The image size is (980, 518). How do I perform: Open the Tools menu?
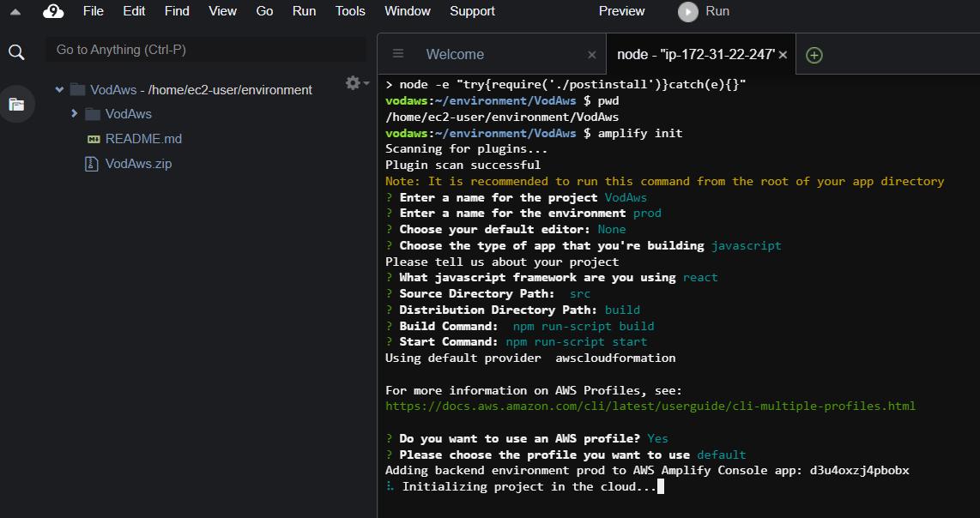pyautogui.click(x=350, y=11)
